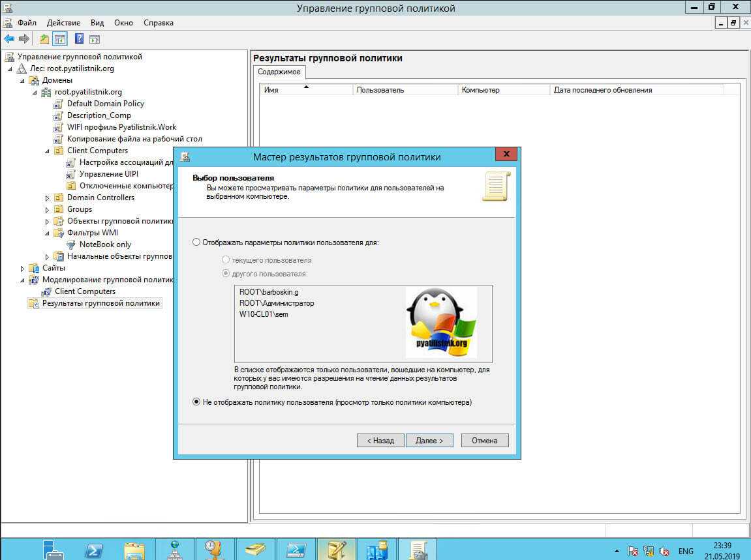Pick user ROOT\barboskin.g in the list
This screenshot has width=751, height=560.
click(269, 292)
